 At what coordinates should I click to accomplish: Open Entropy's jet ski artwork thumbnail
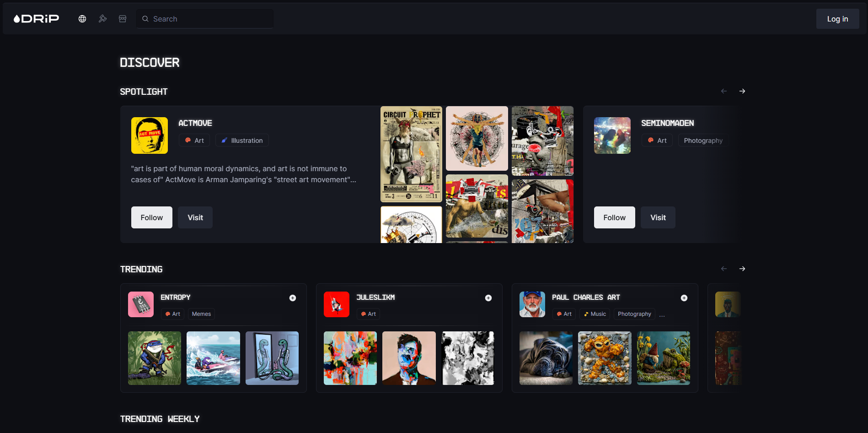(213, 358)
